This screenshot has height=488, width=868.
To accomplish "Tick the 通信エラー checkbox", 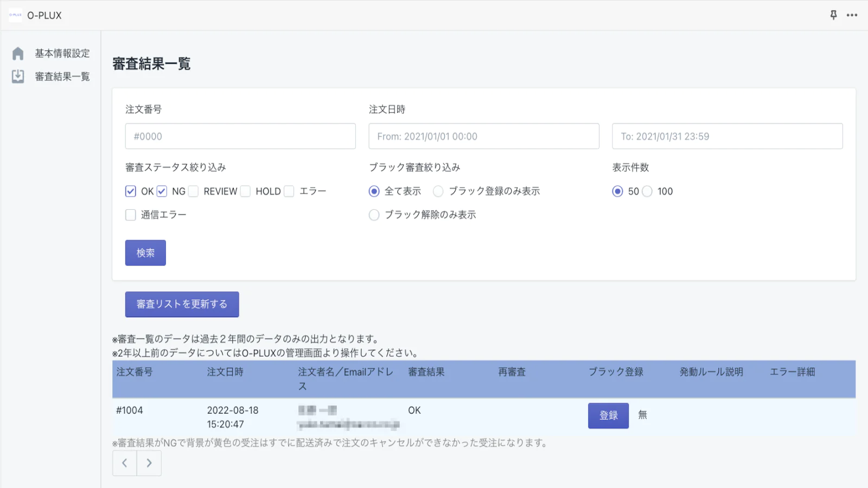I will click(131, 215).
